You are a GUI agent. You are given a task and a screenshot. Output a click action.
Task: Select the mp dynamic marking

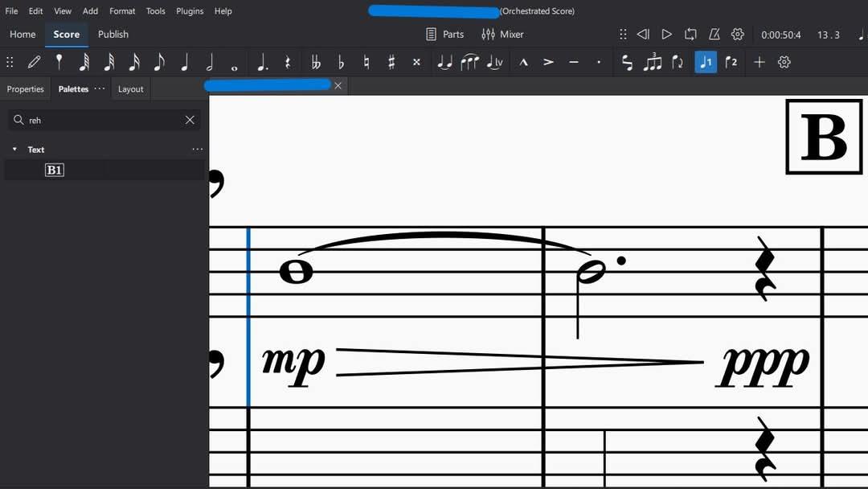click(293, 364)
